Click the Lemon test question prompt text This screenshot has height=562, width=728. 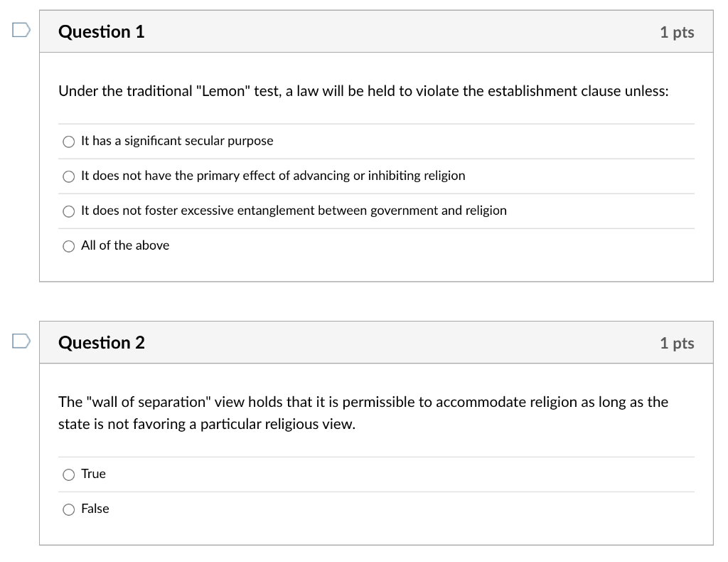click(x=363, y=91)
